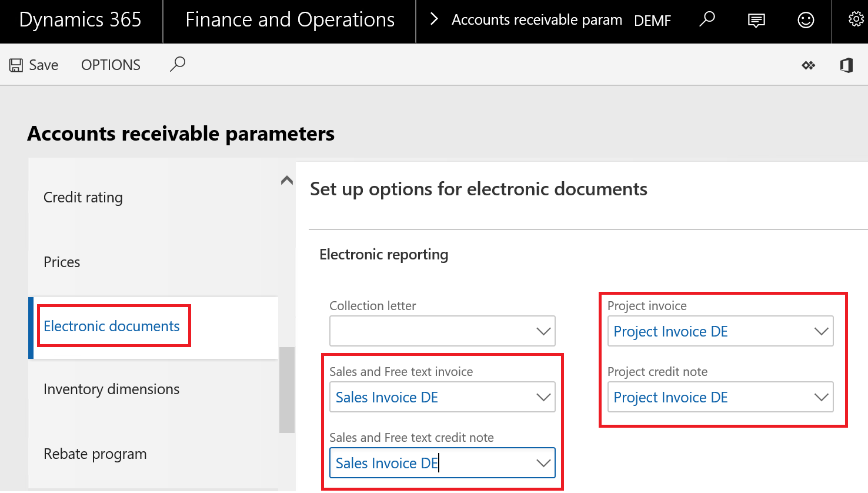Expand the Project invoice dropdown arrow

point(822,331)
